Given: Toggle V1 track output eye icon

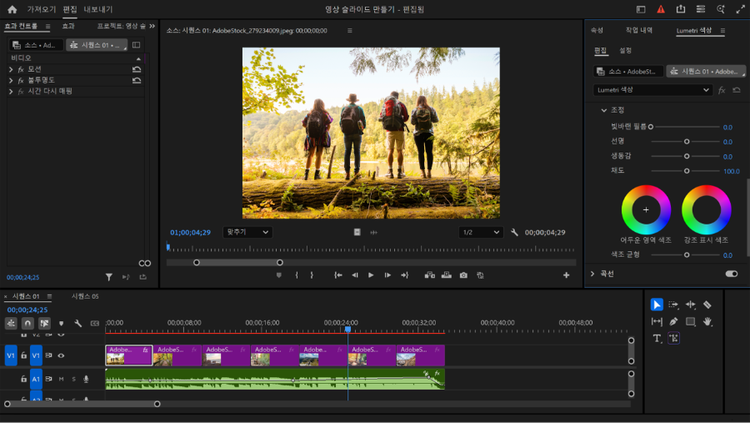Looking at the screenshot, I should (x=61, y=355).
